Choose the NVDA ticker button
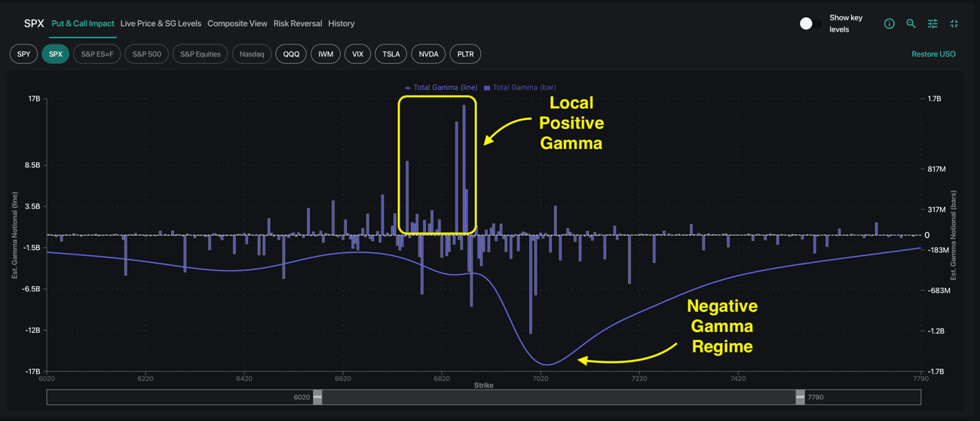The height and width of the screenshot is (421, 980). (428, 54)
